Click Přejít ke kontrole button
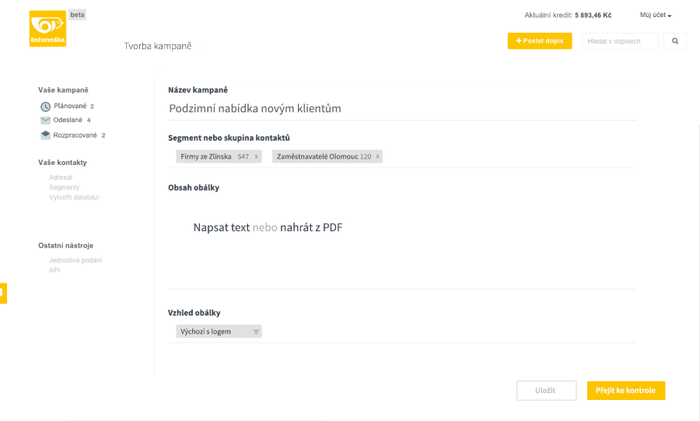This screenshot has height=421, width=700. point(626,391)
